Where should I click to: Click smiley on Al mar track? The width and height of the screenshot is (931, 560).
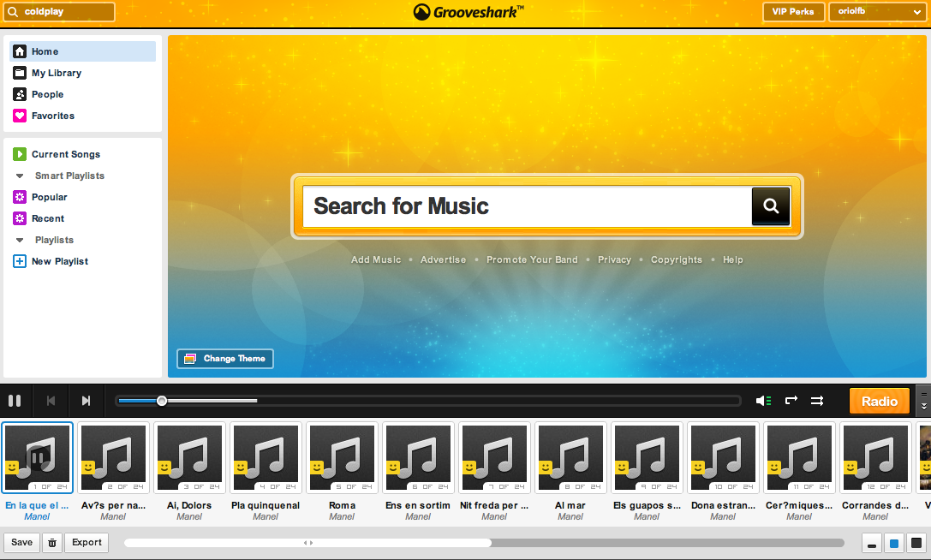pyautogui.click(x=545, y=468)
